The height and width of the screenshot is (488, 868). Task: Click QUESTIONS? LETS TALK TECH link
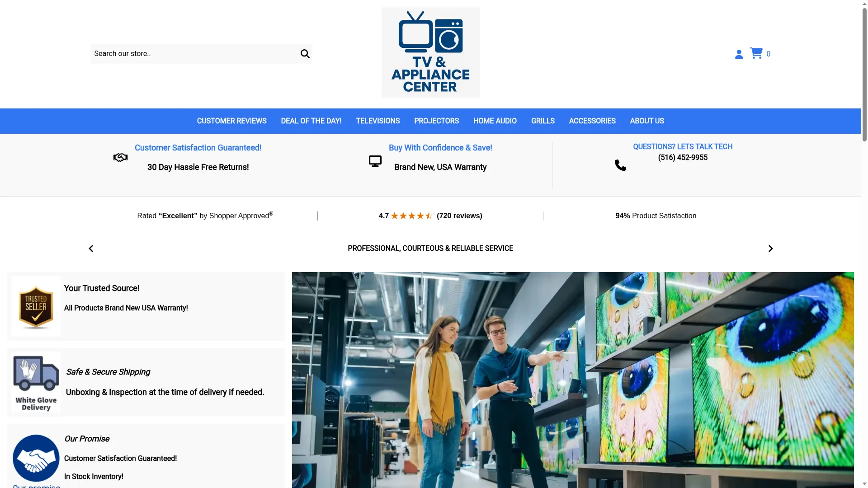pos(683,147)
